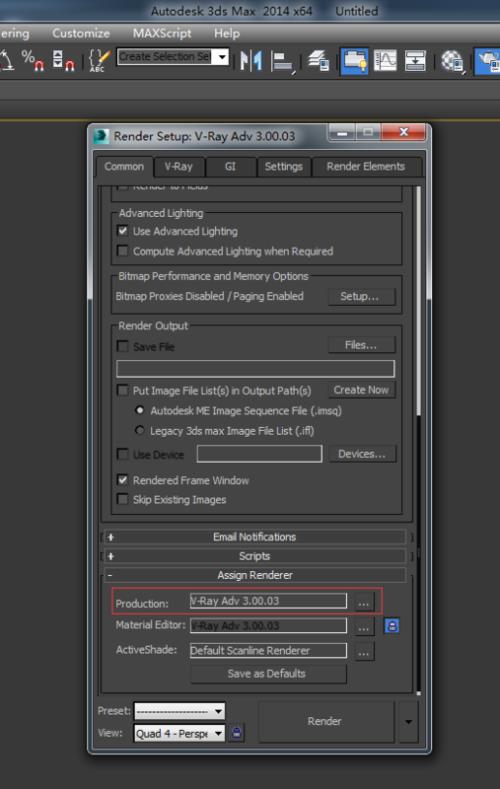The height and width of the screenshot is (789, 500).
Task: Switch to the GI tab
Action: click(230, 167)
